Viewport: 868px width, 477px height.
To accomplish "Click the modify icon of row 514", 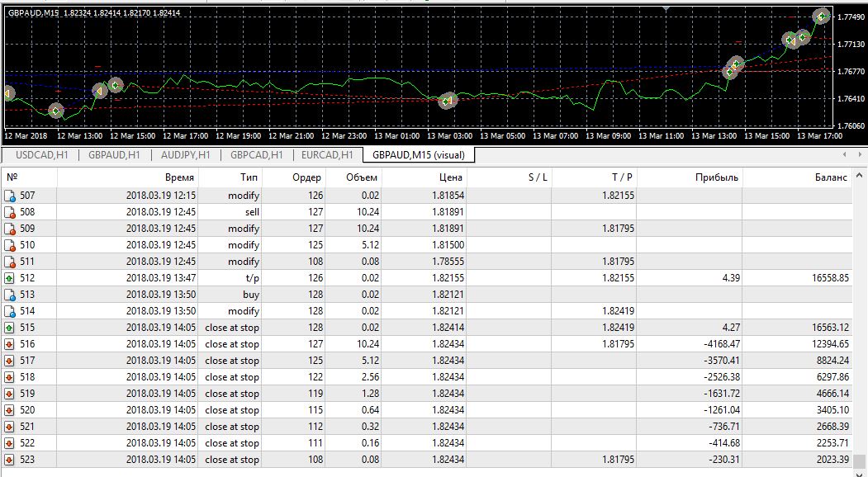I will click(9, 311).
